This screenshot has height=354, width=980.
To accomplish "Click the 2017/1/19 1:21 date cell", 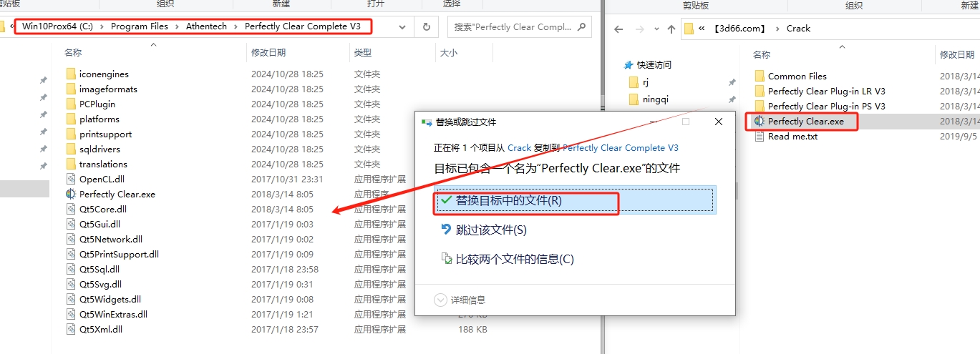I will (282, 314).
